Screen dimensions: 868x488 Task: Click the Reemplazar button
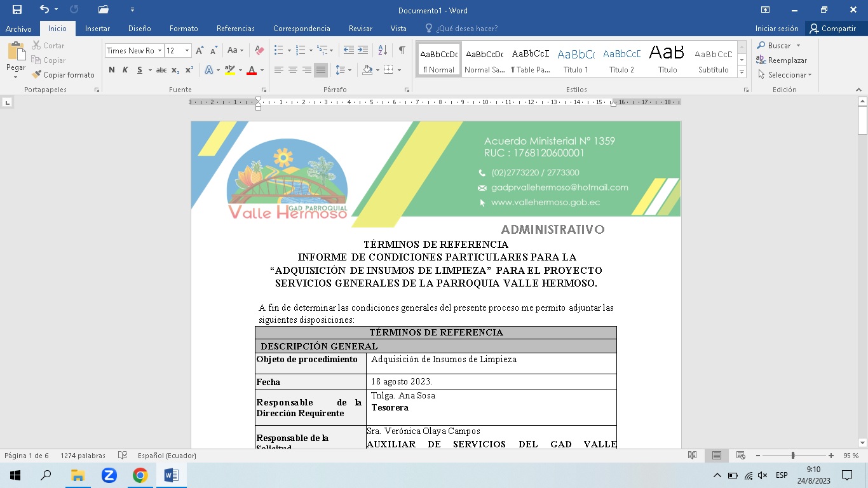[x=782, y=60]
